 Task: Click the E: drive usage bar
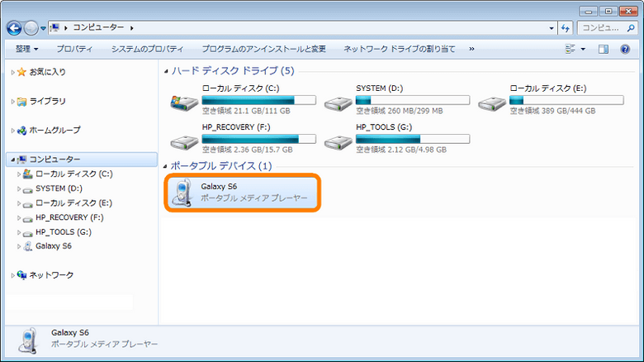[566, 100]
